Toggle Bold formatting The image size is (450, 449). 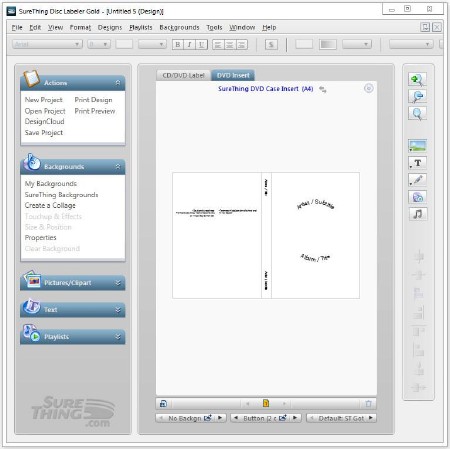[178, 44]
